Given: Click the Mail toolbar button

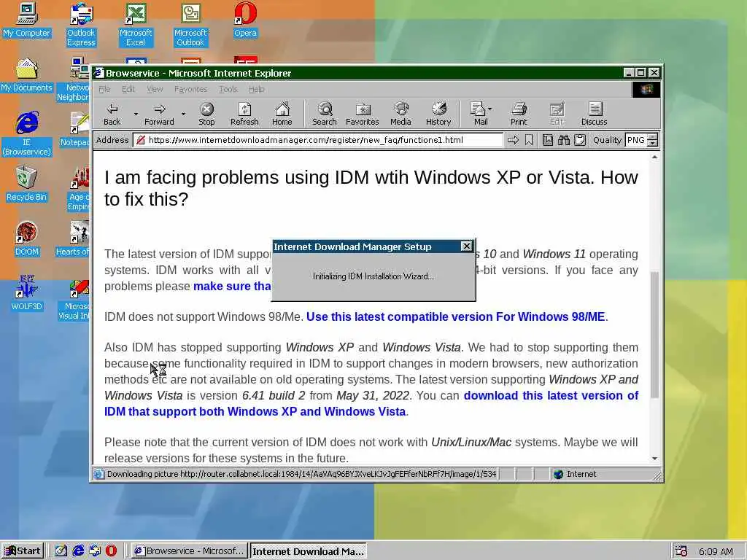Looking at the screenshot, I should tap(479, 114).
